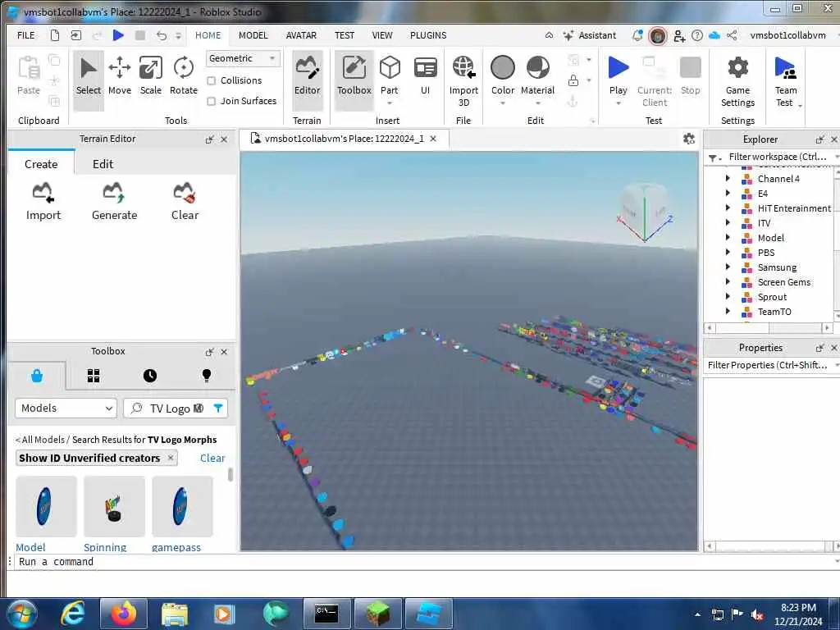Click the Spinning model thumbnail

114,506
